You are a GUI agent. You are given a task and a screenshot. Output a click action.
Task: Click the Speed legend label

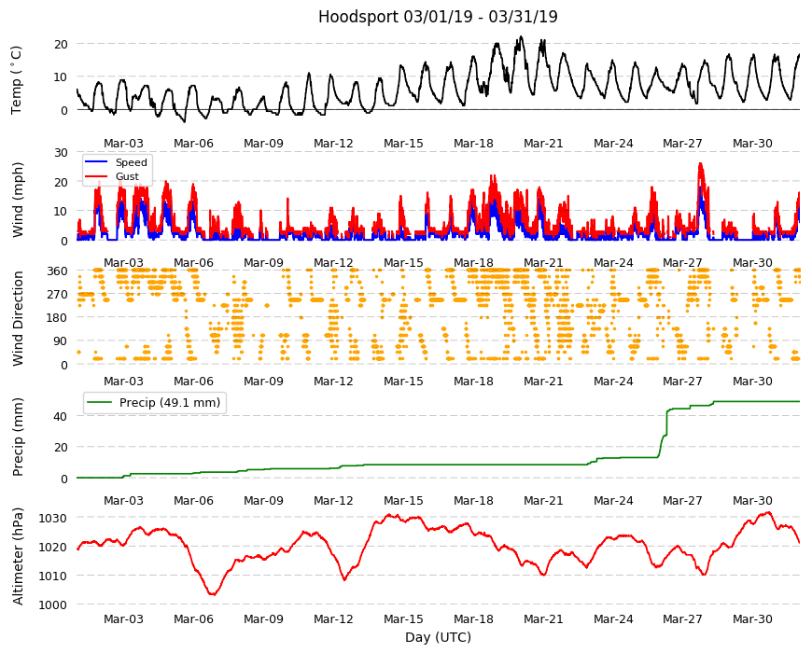pyautogui.click(x=132, y=162)
